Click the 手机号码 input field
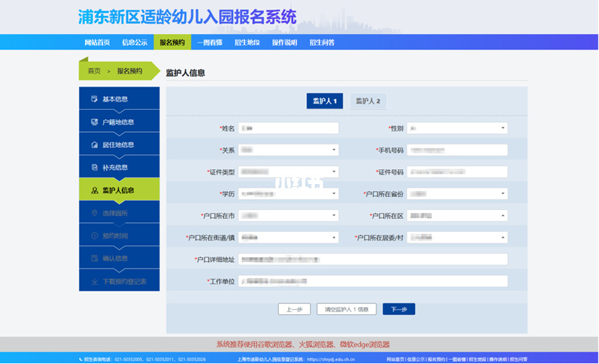The height and width of the screenshot is (364, 599). 457,150
